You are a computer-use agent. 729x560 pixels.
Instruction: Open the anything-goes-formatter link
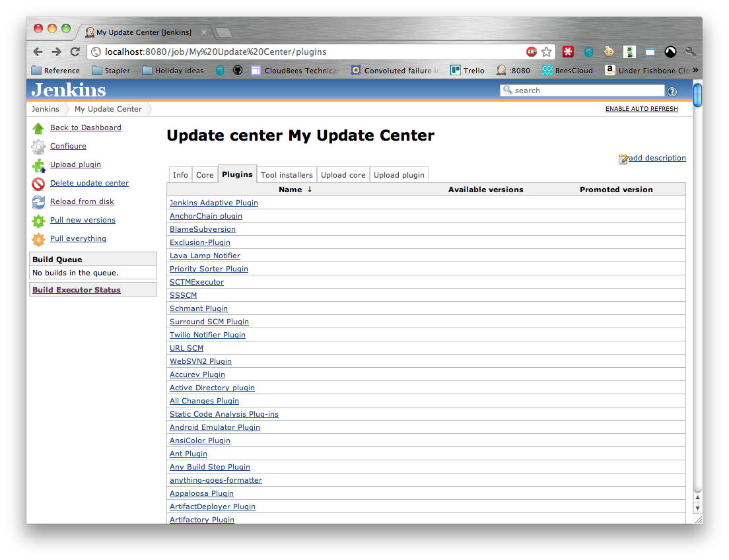click(216, 480)
